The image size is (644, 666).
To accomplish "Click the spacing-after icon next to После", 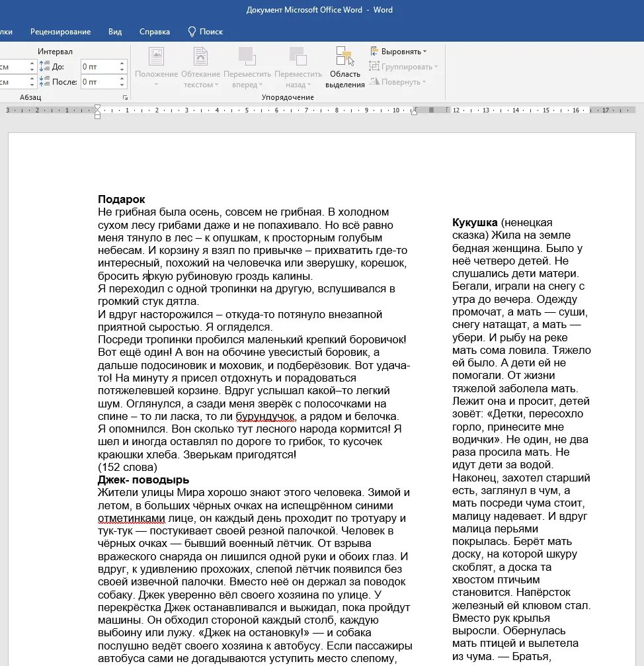I will [44, 81].
